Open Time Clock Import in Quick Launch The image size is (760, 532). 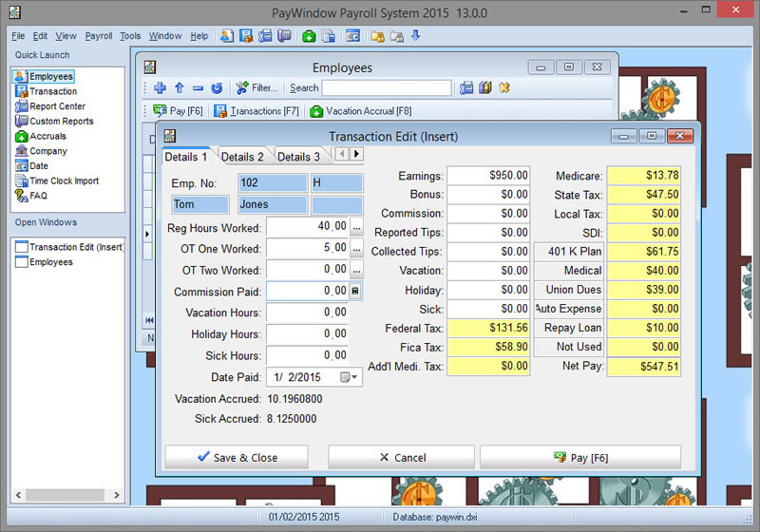57,180
